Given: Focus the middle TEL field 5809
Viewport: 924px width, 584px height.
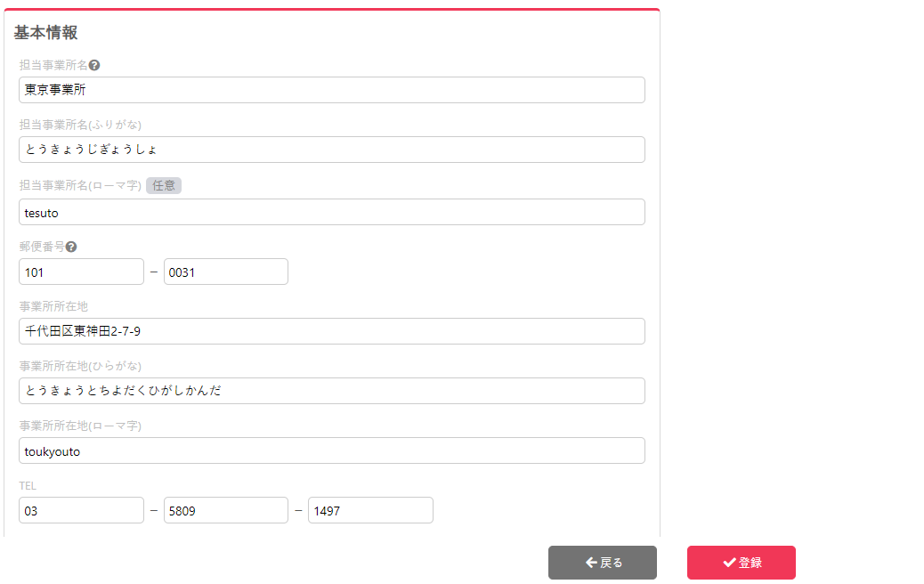Looking at the screenshot, I should [225, 510].
